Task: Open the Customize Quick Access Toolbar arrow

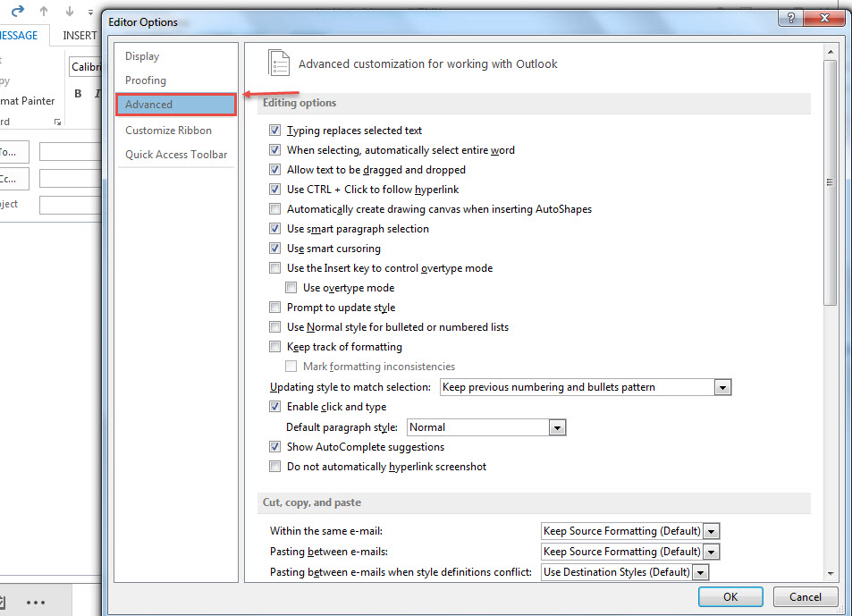Action: 90,12
